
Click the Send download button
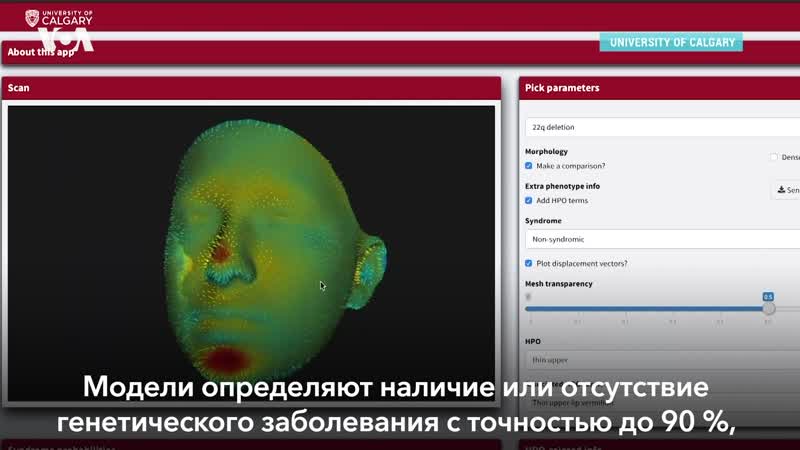tap(786, 190)
